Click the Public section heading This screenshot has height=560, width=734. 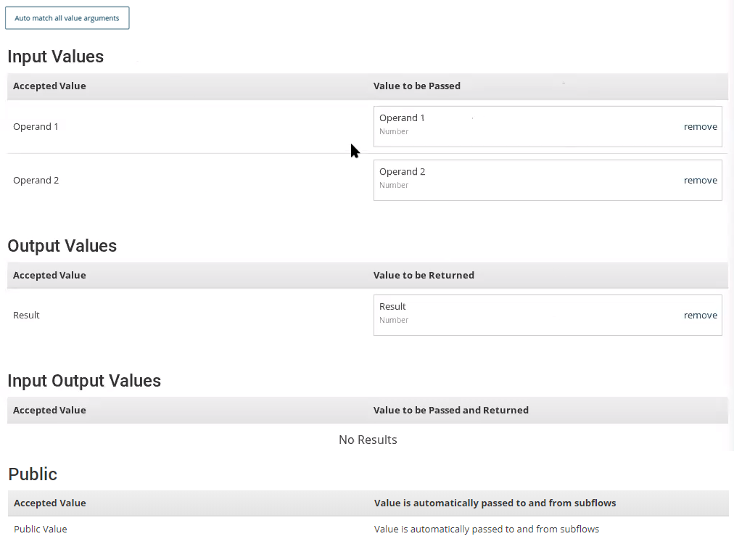(33, 474)
